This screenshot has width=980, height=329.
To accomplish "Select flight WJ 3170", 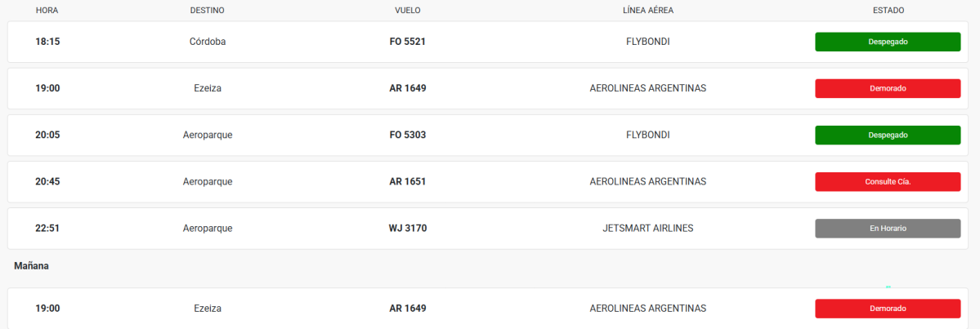I will click(407, 228).
